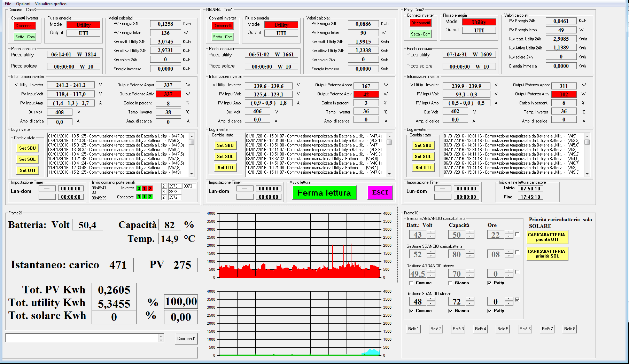
Task: Click Patty Picco utility value 07:14:31 W 1609
Action: coord(469,54)
